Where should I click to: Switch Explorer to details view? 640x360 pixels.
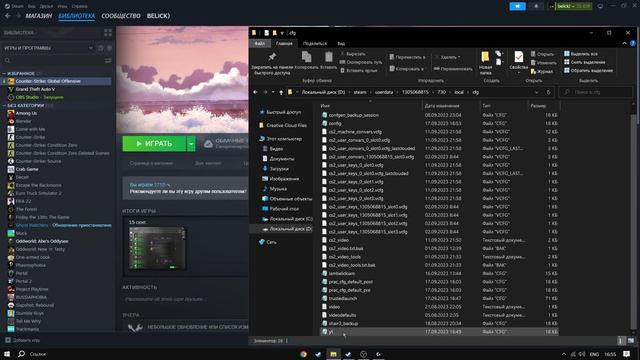621,340
